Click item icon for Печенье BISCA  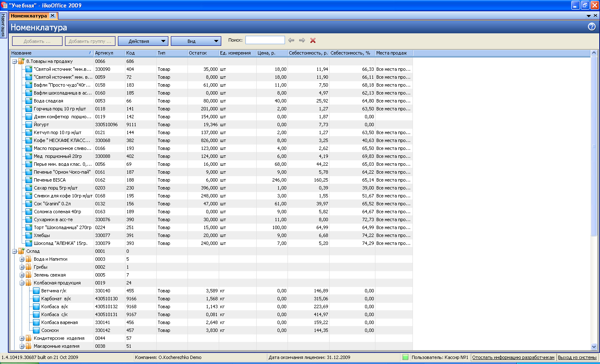(29, 180)
